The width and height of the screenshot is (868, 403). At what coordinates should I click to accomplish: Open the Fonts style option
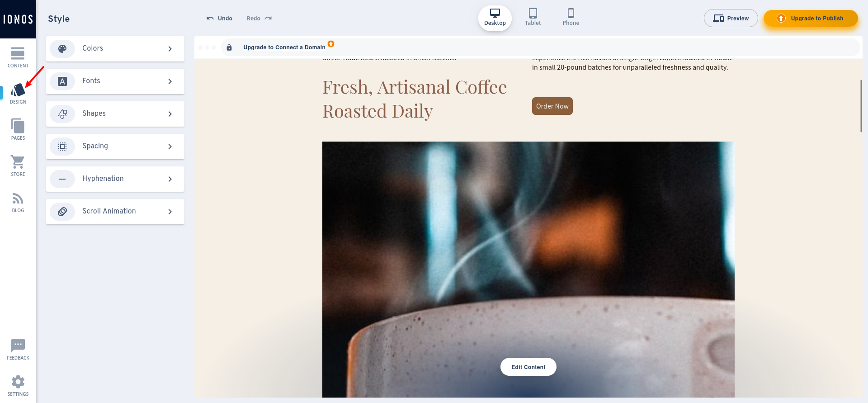tap(115, 81)
